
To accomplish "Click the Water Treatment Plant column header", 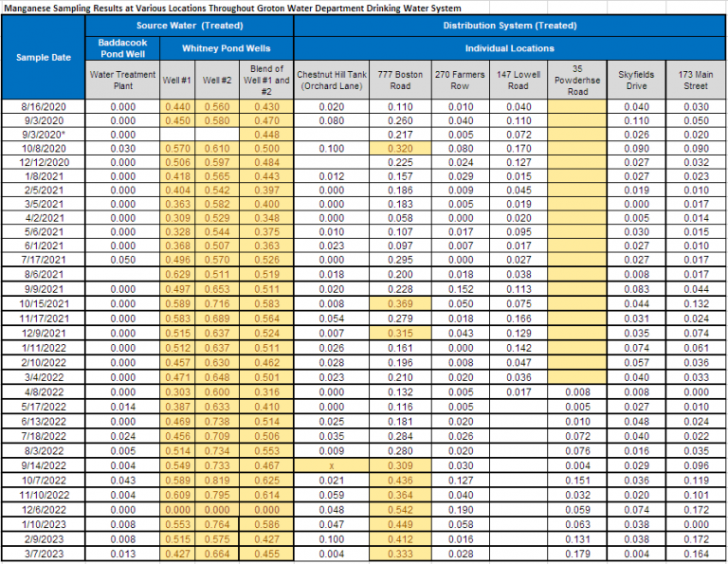I will [122, 80].
